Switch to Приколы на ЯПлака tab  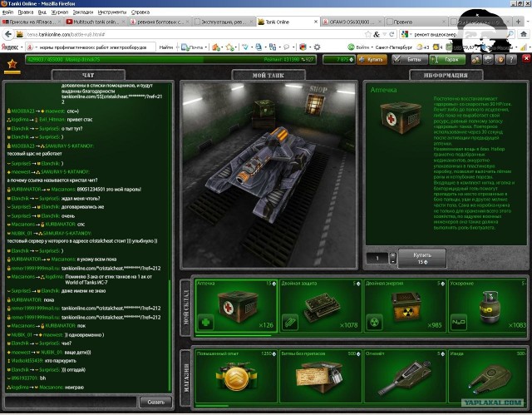(x=32, y=22)
